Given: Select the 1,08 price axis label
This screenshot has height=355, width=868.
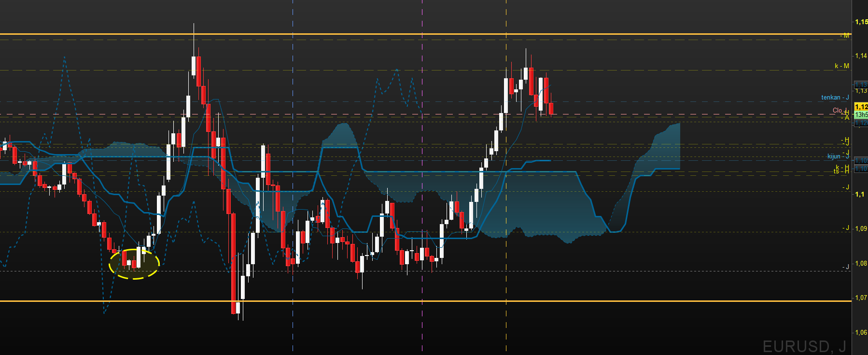Looking at the screenshot, I should point(861,263).
